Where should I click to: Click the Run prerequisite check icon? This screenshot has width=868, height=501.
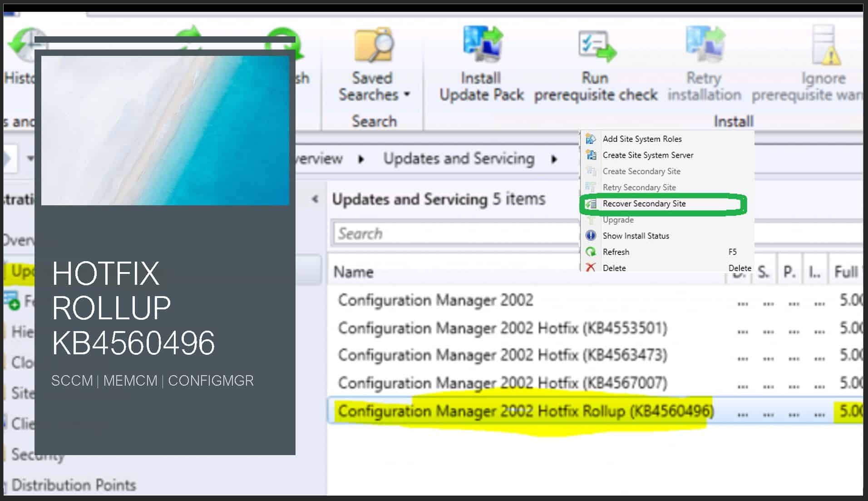597,45
